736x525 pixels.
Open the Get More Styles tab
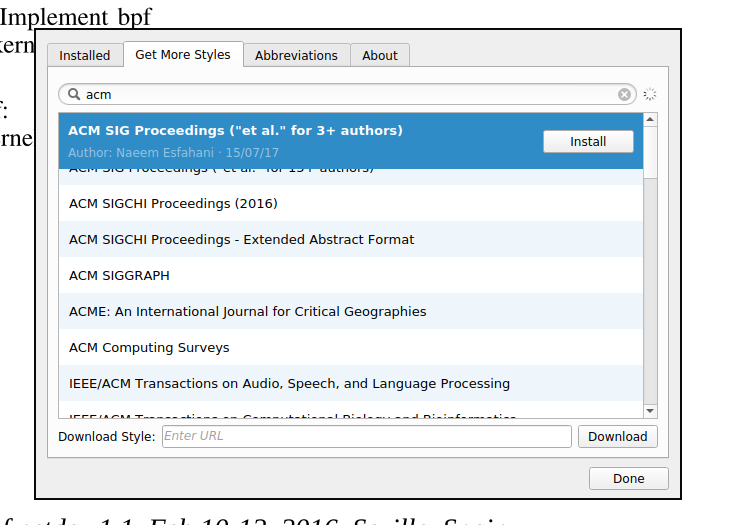click(x=183, y=54)
